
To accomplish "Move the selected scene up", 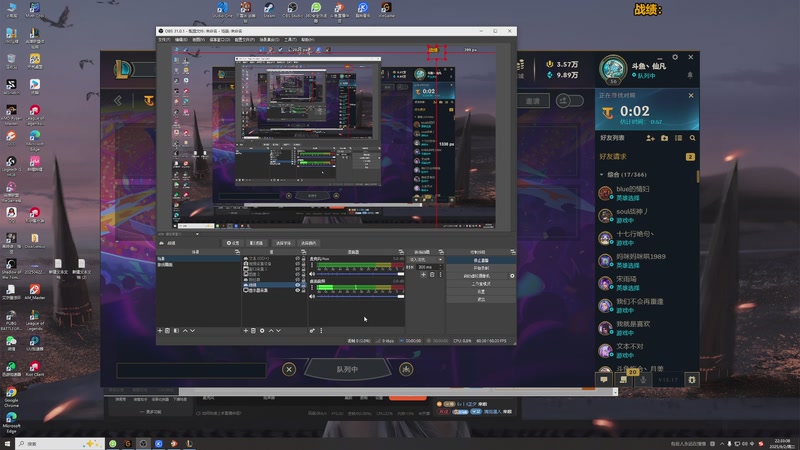I will pyautogui.click(x=185, y=331).
